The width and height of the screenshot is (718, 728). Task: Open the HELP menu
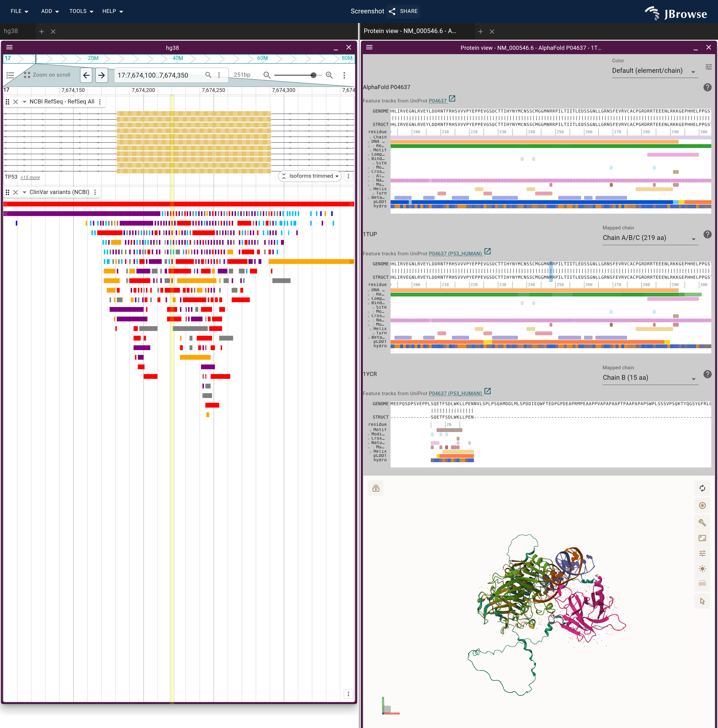point(112,11)
